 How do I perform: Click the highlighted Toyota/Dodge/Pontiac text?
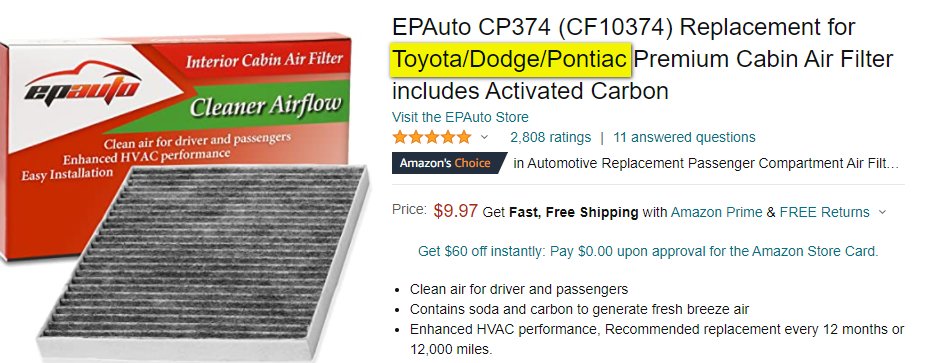(x=511, y=59)
